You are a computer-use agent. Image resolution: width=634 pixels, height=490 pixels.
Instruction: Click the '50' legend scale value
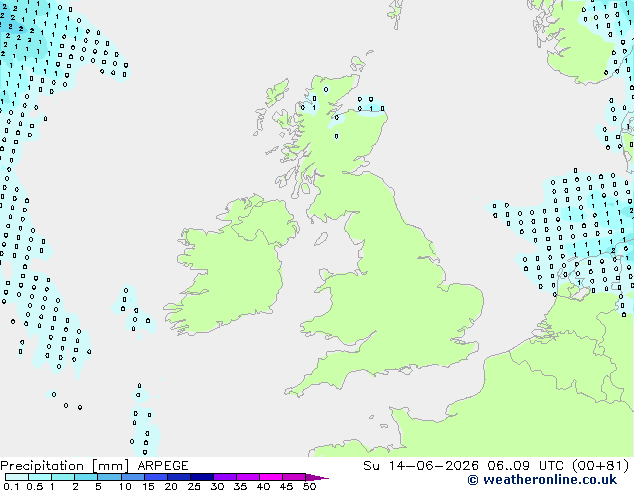coord(309,486)
